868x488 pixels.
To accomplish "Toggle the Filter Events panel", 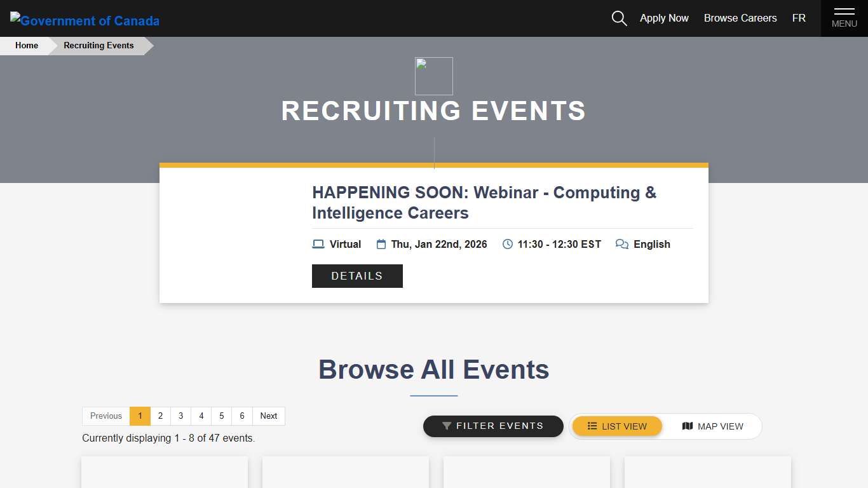I will (493, 426).
